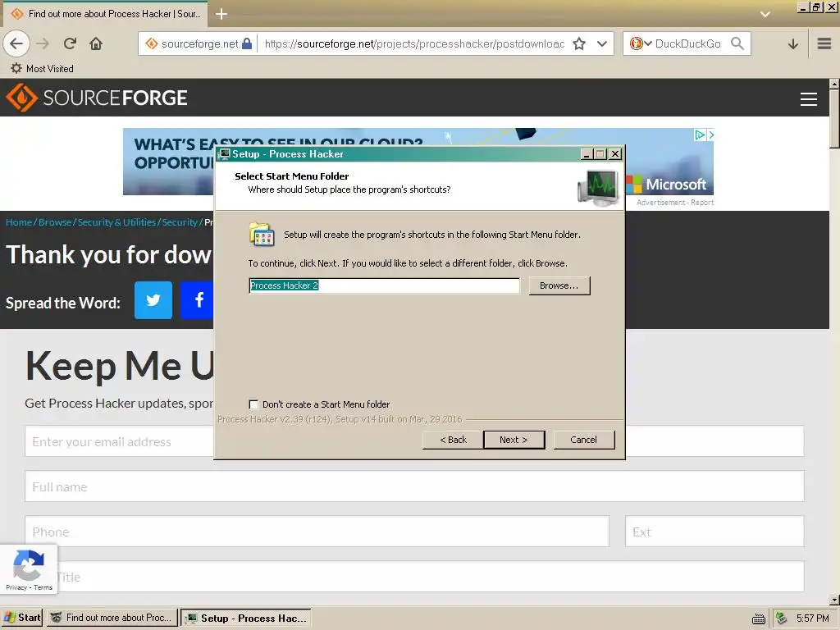Viewport: 840px width, 630px height.
Task: Click the Enter your email address field
Action: click(x=120, y=441)
